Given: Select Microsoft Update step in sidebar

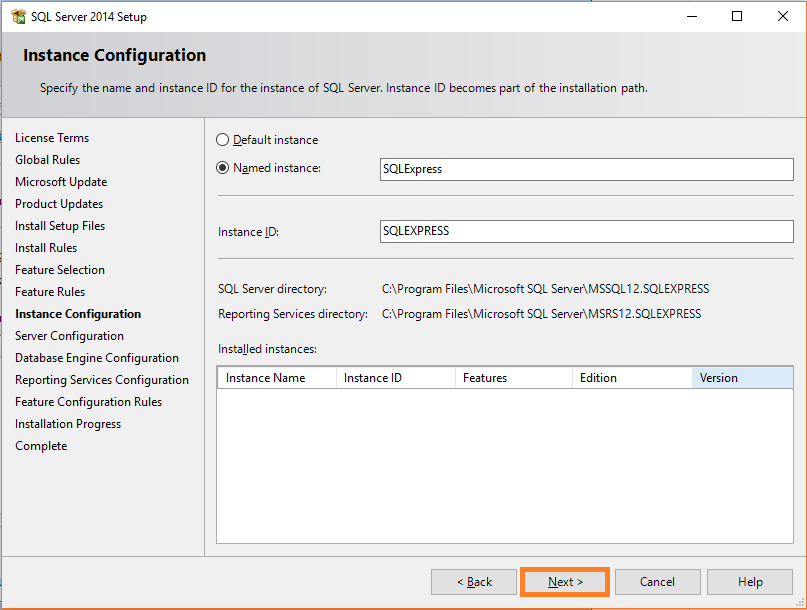Looking at the screenshot, I should tap(61, 182).
